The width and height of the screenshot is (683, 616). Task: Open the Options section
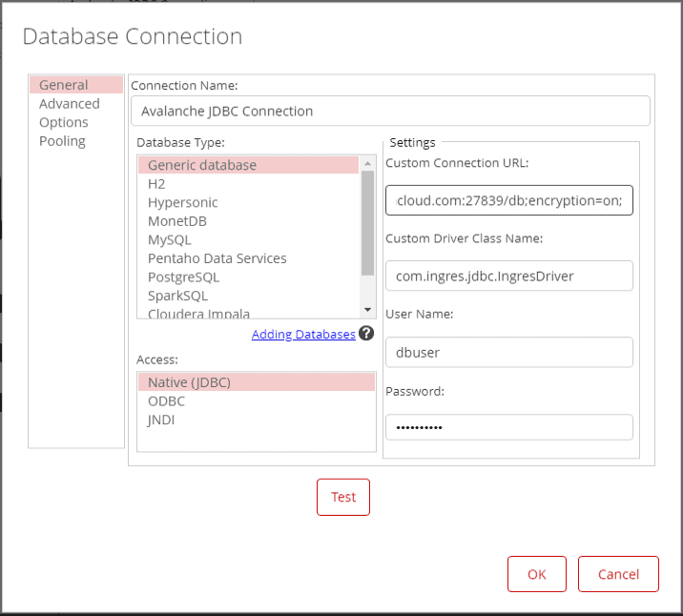[x=64, y=122]
